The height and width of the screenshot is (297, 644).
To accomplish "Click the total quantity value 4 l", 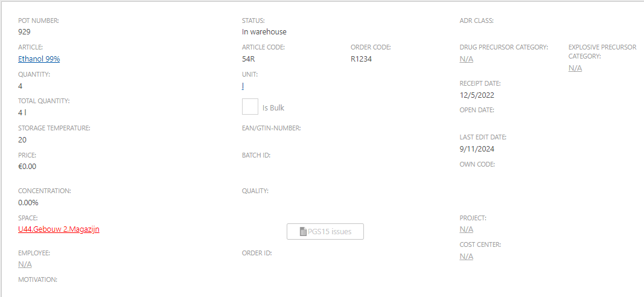I will [22, 113].
